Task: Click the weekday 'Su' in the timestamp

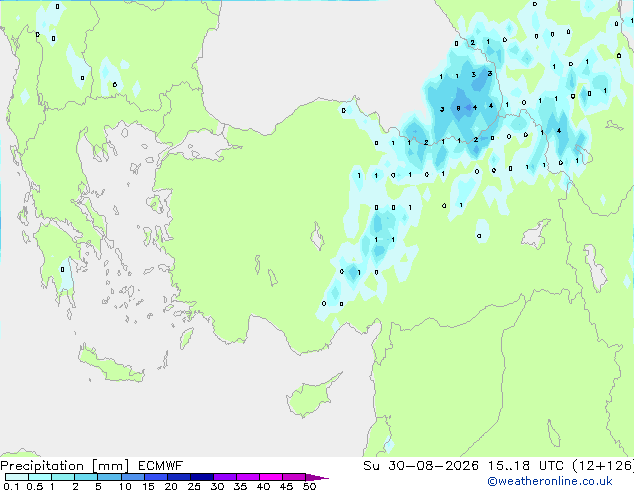Action: click(371, 466)
